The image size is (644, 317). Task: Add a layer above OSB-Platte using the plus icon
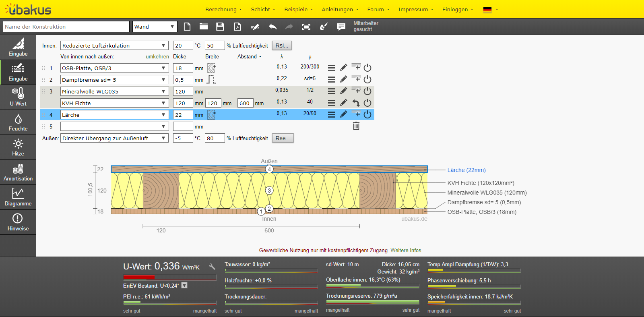click(356, 67)
